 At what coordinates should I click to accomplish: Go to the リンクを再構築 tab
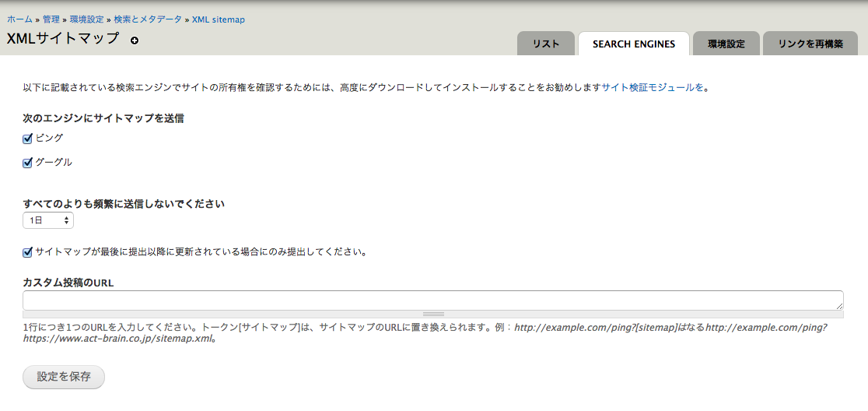[x=810, y=44]
